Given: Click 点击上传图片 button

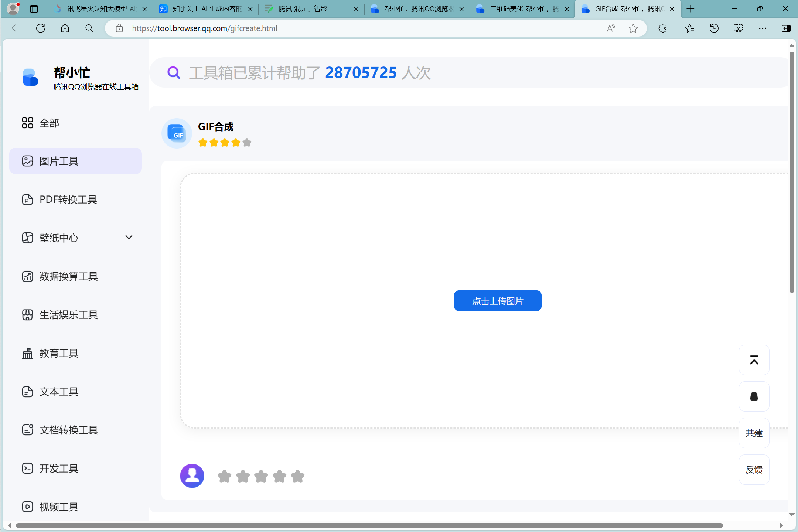Looking at the screenshot, I should pos(498,301).
